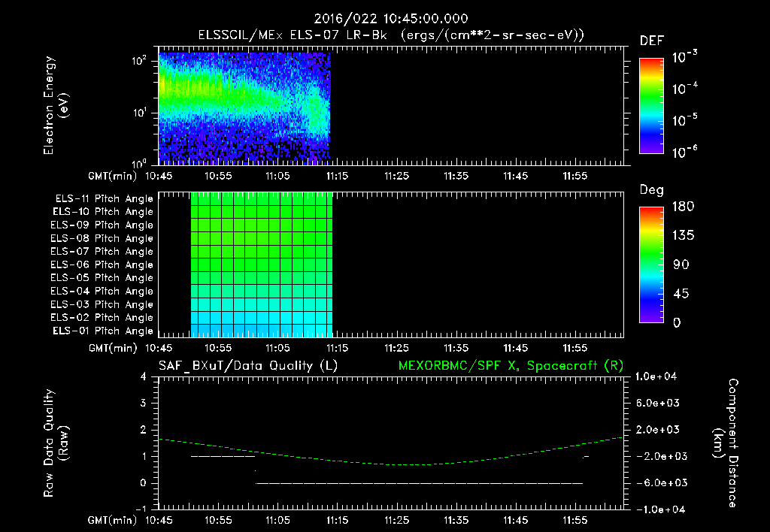Select the 'ELSSCIL/MEx ELS-07 LR-Bk' subtitle
The image size is (770, 532).
coord(293,35)
